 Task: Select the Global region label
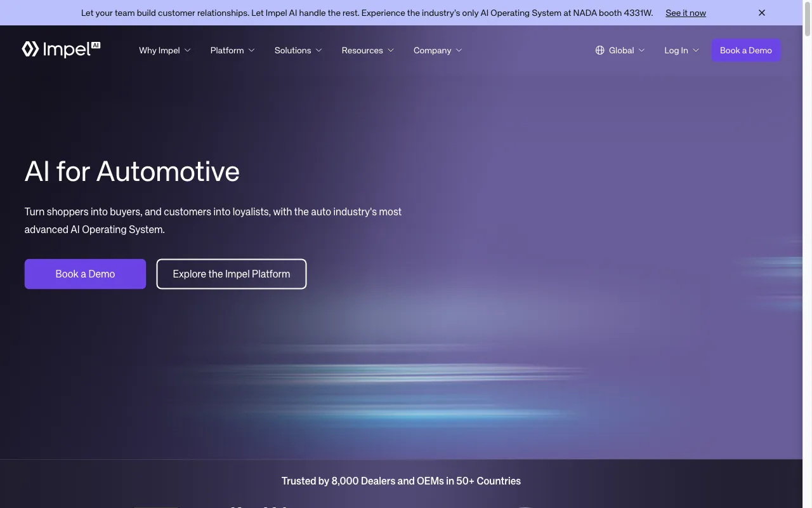621,50
